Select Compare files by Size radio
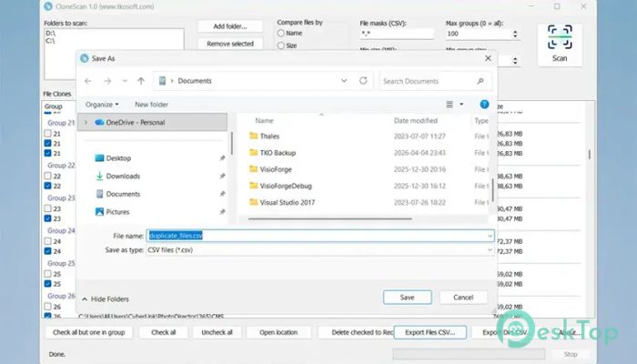637x364 pixels. pos(280,45)
